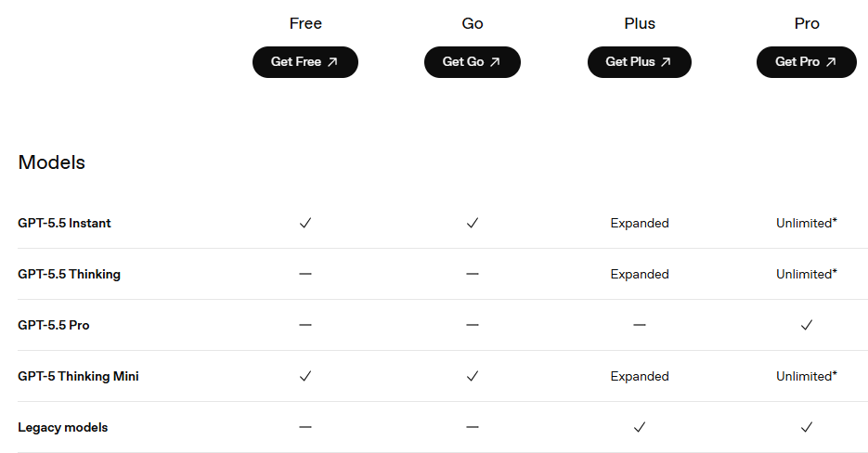Click Free checkmark for GPT-5.5 Instant
This screenshot has width=868, height=453.
pos(305,223)
